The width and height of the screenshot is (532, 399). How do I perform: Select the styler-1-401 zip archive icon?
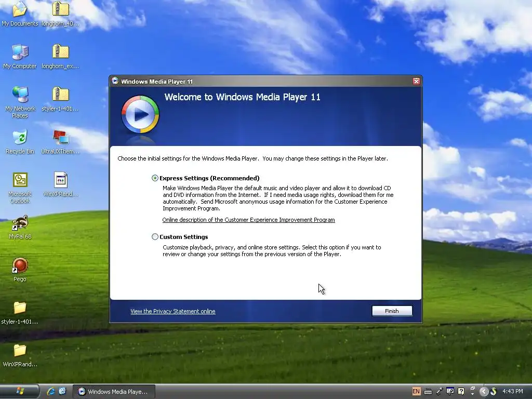pos(60,99)
